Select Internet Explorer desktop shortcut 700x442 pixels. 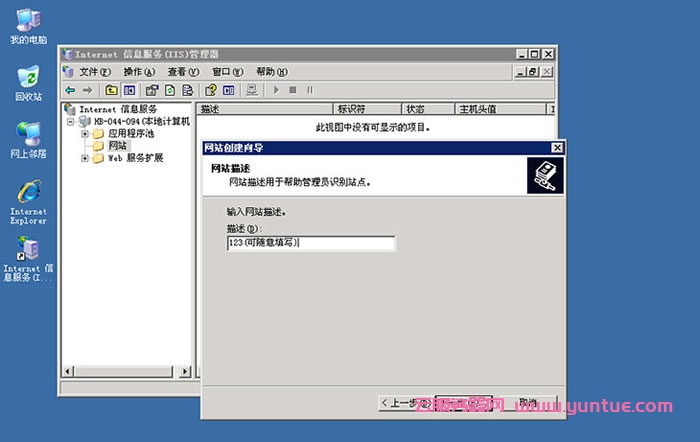tap(28, 192)
